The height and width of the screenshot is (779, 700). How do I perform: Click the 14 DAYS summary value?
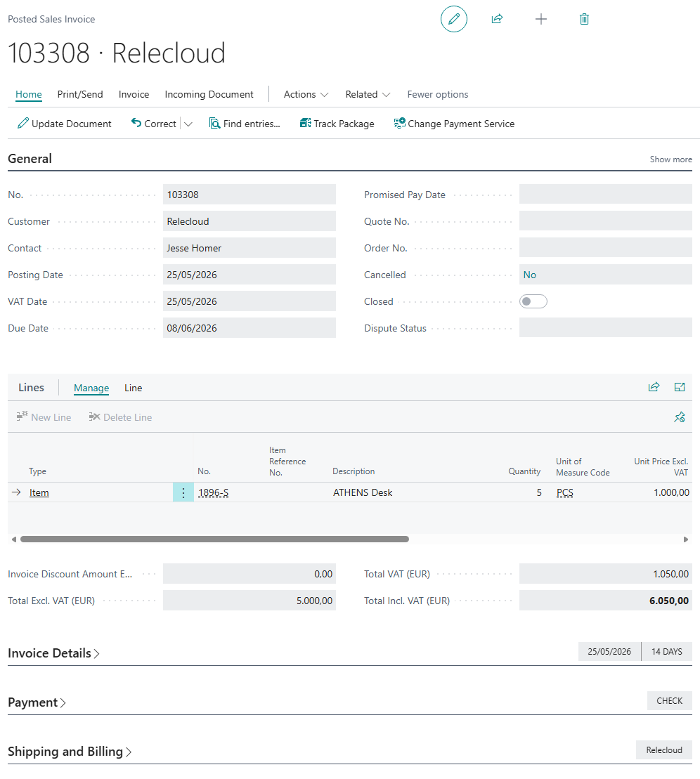point(667,652)
